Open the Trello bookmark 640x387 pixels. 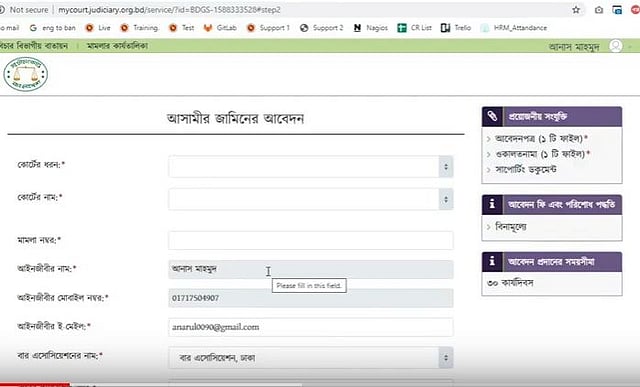tap(456, 28)
